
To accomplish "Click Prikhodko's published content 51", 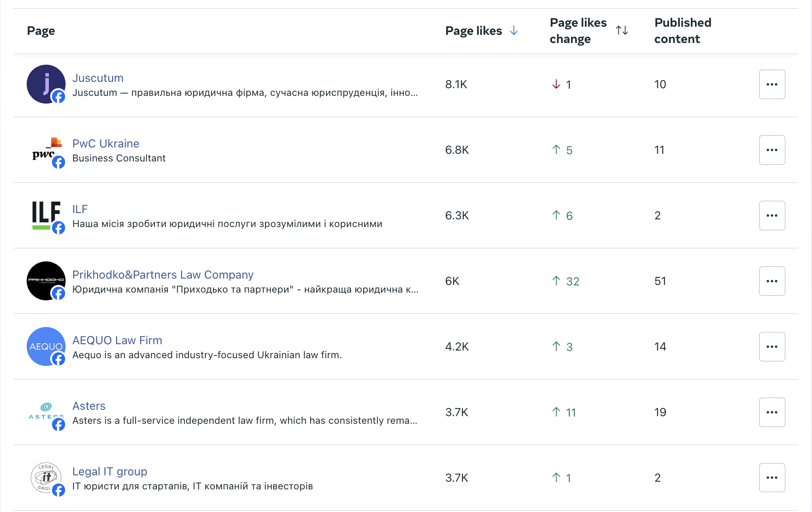I will click(x=660, y=281).
